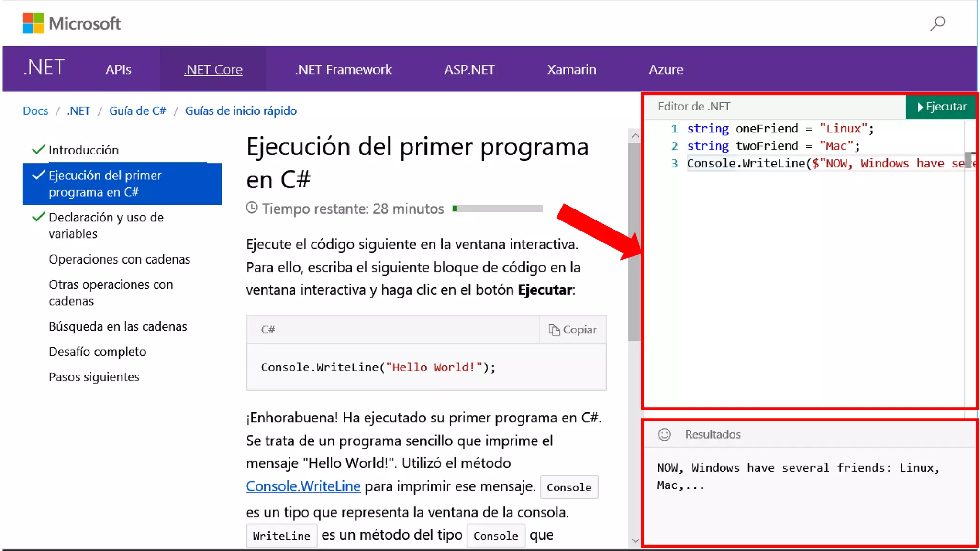980x551 pixels.
Task: Open the Console.WriteLine hyperlink
Action: pos(303,486)
